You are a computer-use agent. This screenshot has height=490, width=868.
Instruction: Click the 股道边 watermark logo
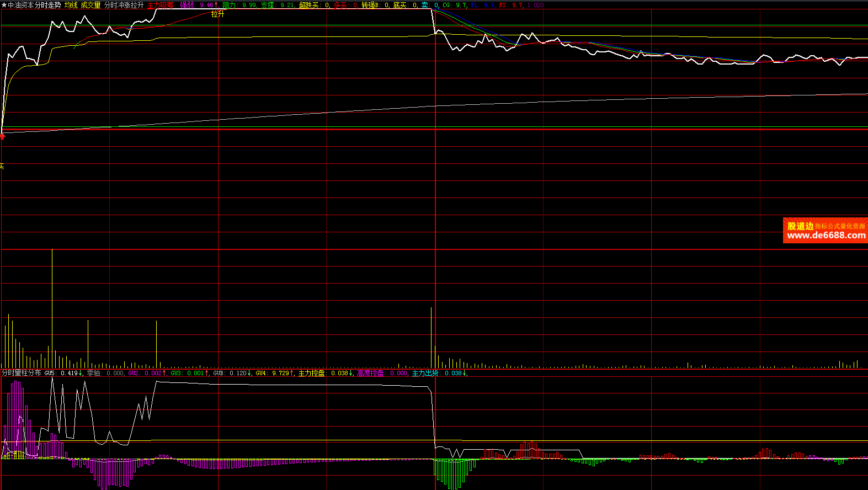(x=800, y=226)
